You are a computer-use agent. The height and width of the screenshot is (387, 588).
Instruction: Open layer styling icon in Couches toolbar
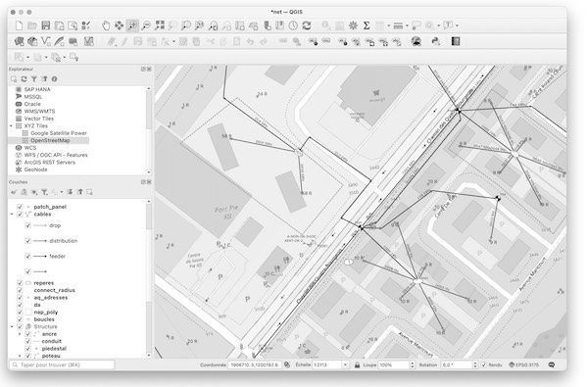14,192
